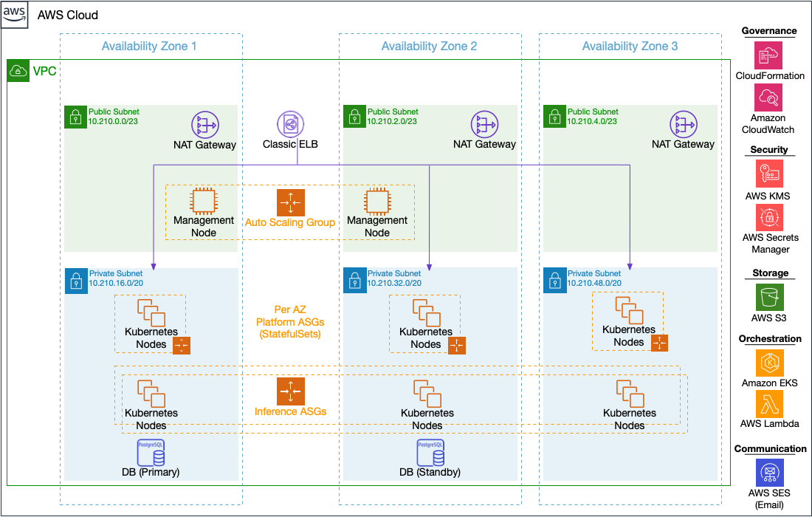Click small ASG badge beside Zone 1 Kubernetes Nodes
812x517 pixels.
(x=182, y=346)
